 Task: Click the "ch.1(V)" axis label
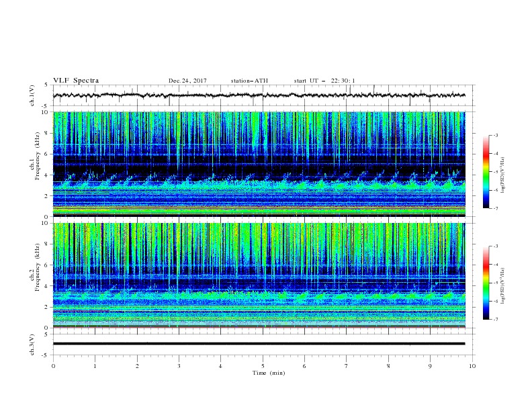click(32, 95)
